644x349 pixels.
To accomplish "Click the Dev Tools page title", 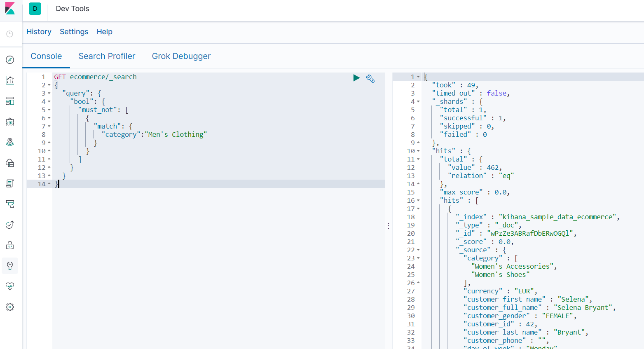I will click(73, 9).
